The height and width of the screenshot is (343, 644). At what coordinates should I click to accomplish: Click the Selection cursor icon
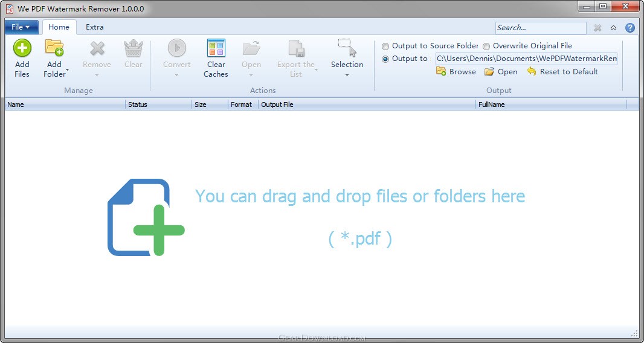tap(347, 48)
